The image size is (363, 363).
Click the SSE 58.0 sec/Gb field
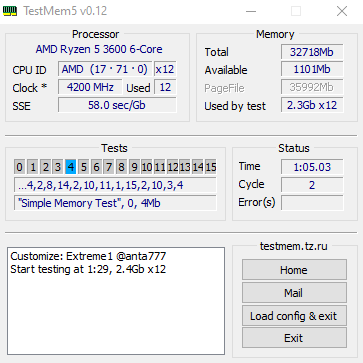[117, 105]
